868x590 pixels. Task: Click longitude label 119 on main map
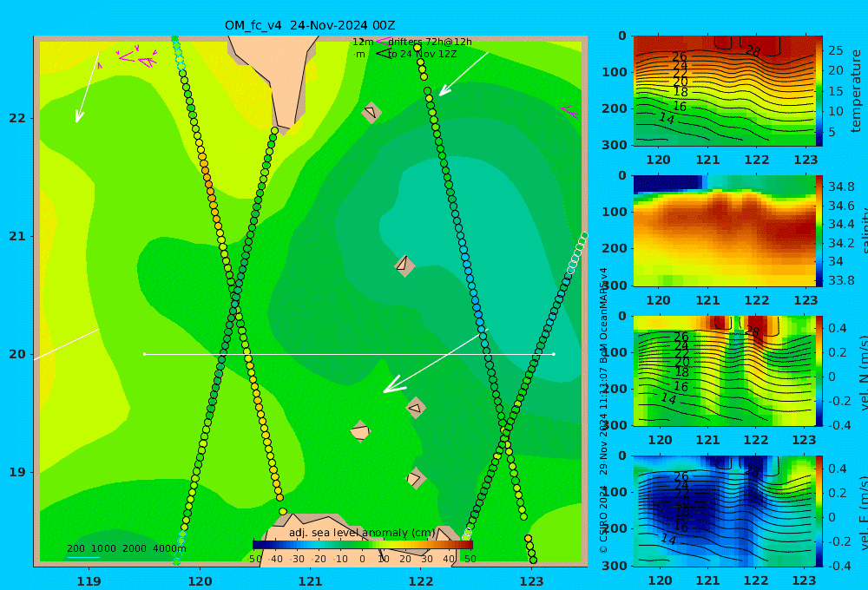pos(89,581)
